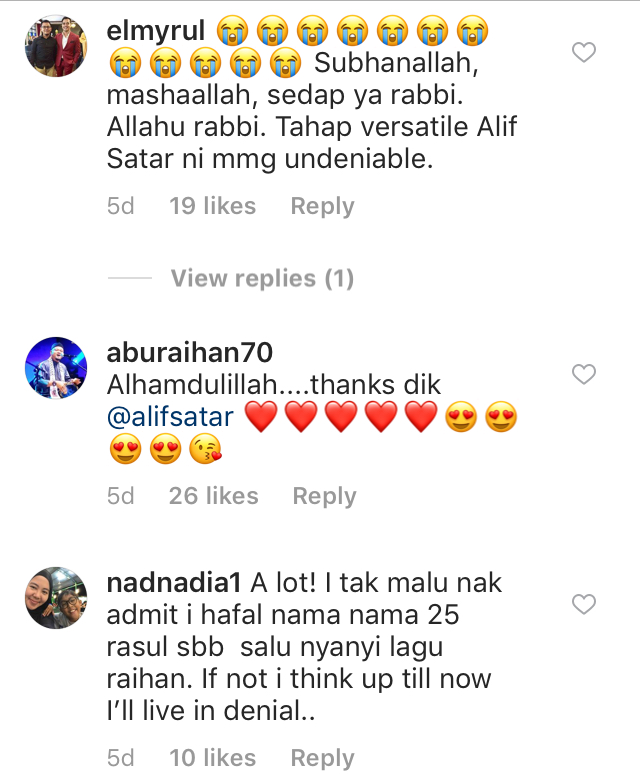
Task: Open the aburaihan70 username link
Action: [190, 353]
